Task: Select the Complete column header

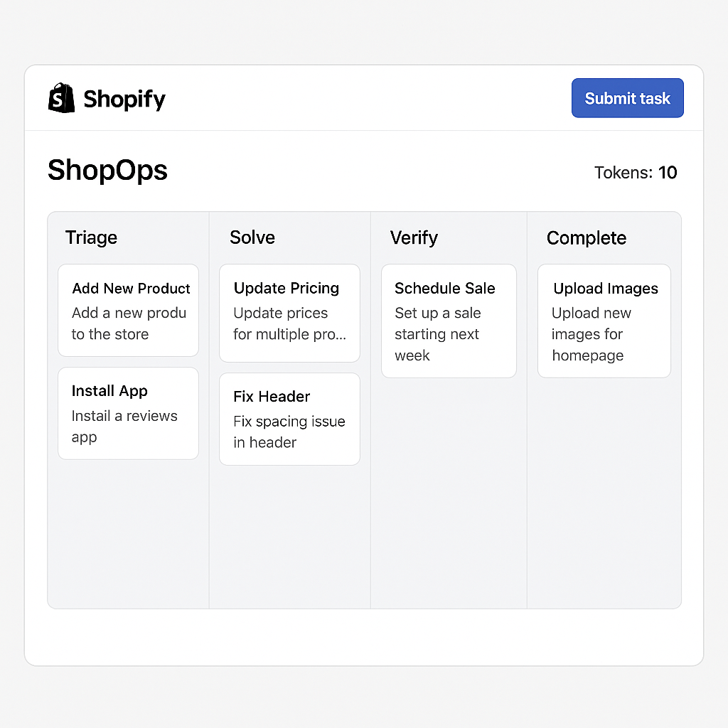Action: click(x=586, y=237)
